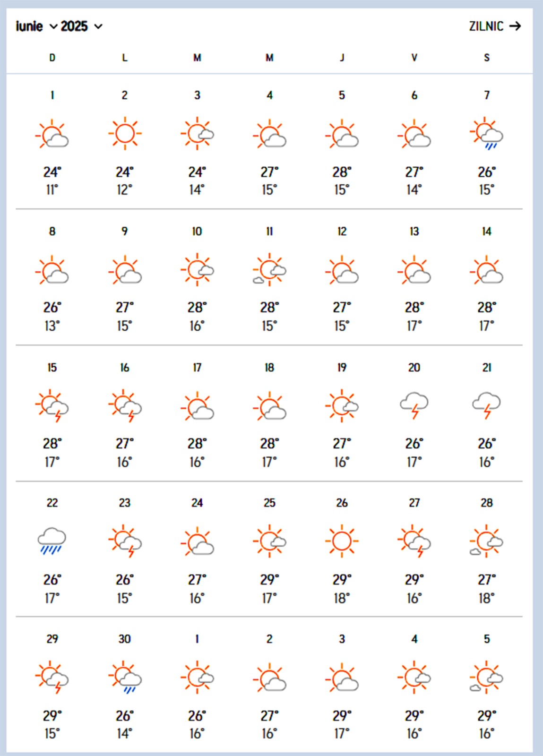Select the clear sun icon on June 26
Image resolution: width=543 pixels, height=756 pixels.
pyautogui.click(x=342, y=541)
